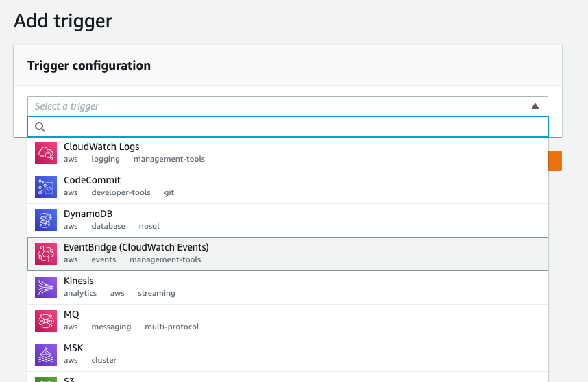Click the 'database' tag under DynamoDB
This screenshot has height=382, width=588.
(108, 226)
